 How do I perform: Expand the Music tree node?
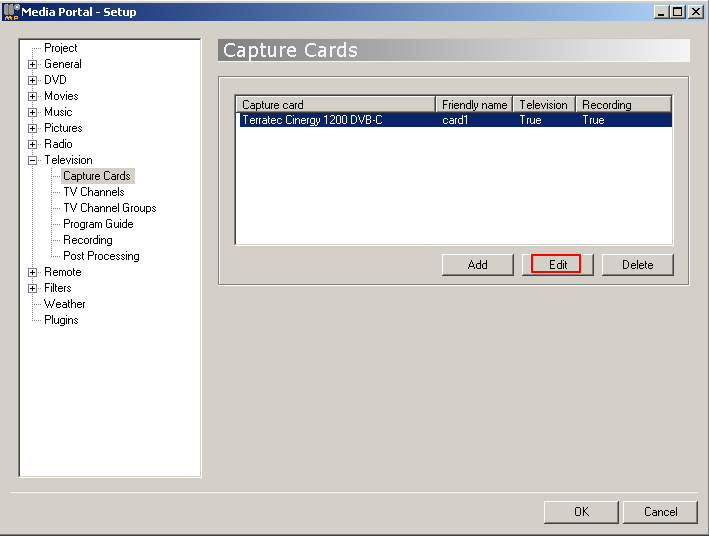(x=32, y=112)
